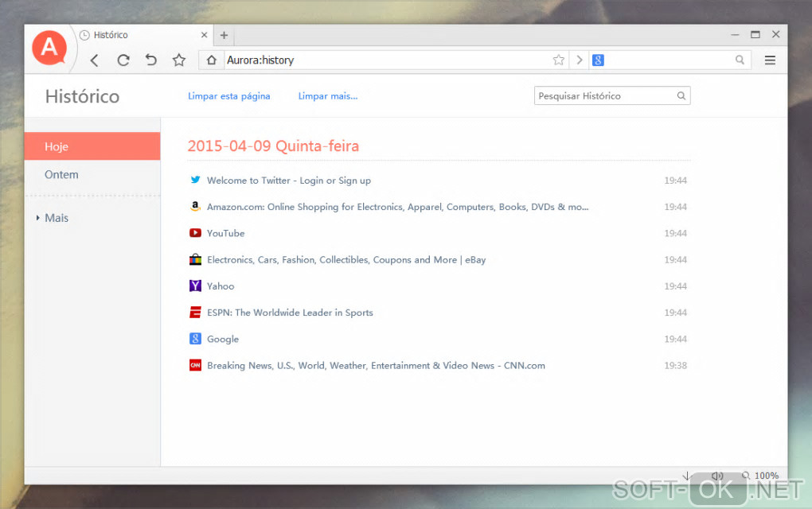
Task: Open the YouTube history entry
Action: (226, 233)
